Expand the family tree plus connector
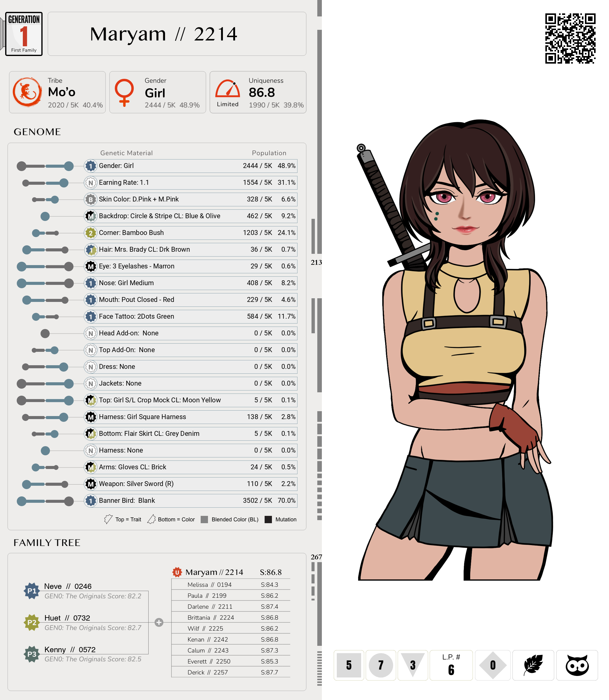609x700 pixels. click(159, 622)
